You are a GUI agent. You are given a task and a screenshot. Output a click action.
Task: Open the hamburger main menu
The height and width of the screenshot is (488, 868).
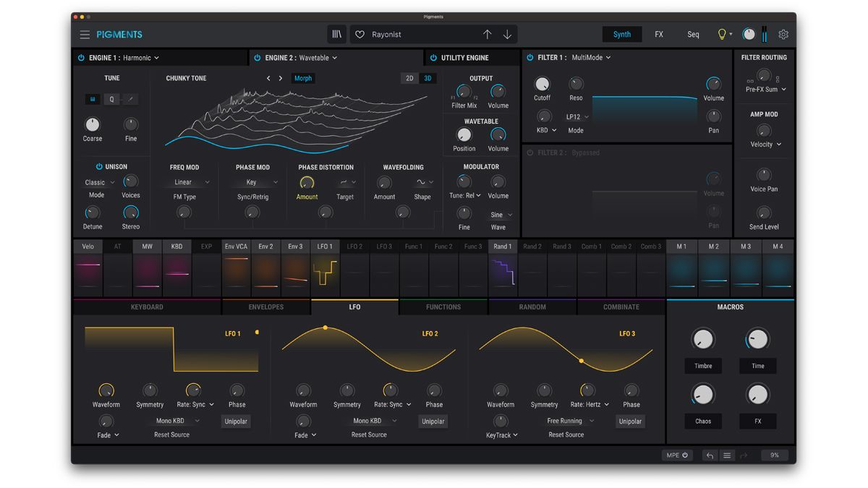click(x=85, y=35)
